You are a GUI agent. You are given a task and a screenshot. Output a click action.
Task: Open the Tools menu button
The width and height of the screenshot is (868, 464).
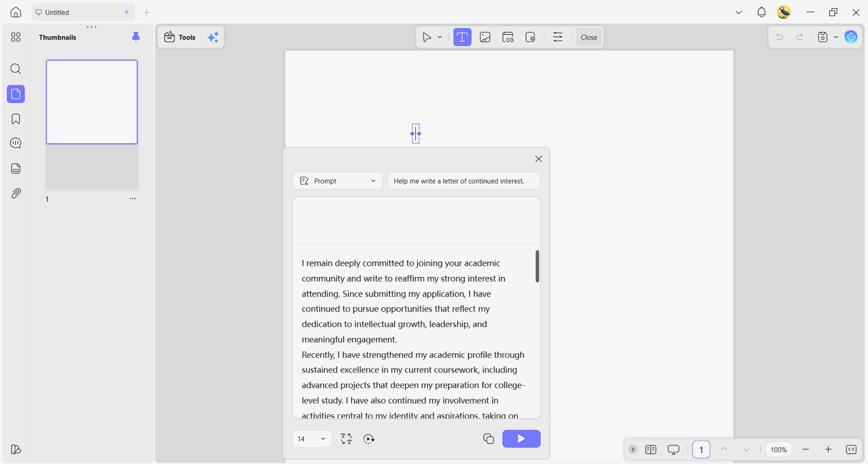[x=180, y=37]
